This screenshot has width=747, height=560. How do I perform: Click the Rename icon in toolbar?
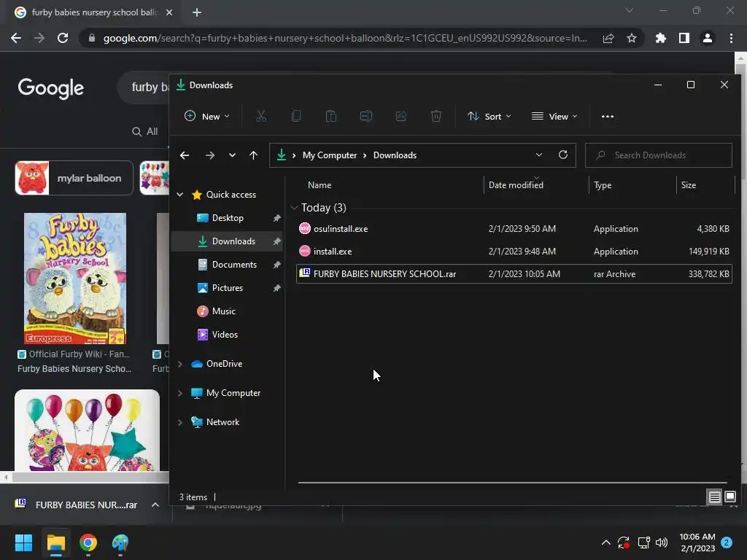pos(366,116)
